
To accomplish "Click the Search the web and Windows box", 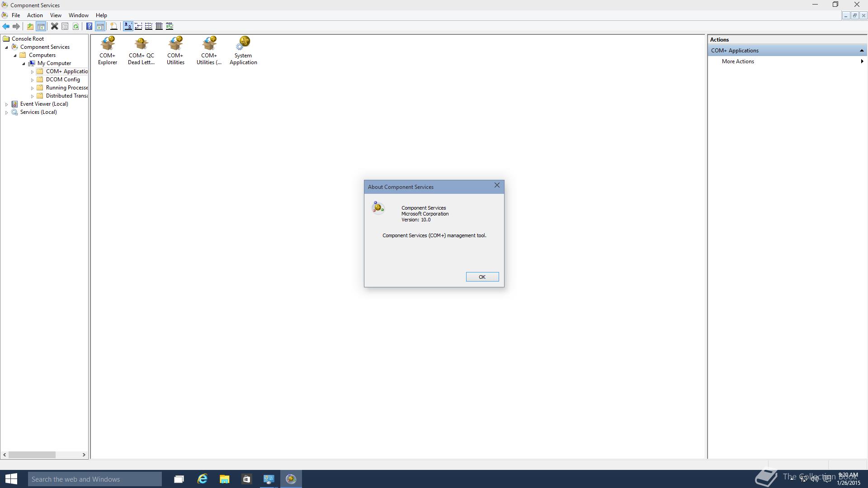I will coord(94,479).
